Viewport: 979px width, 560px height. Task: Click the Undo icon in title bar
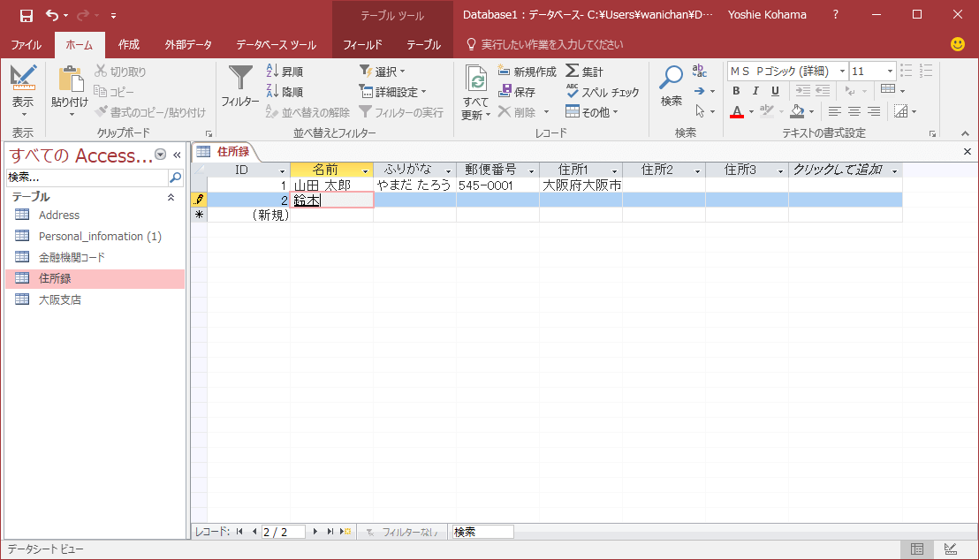52,16
